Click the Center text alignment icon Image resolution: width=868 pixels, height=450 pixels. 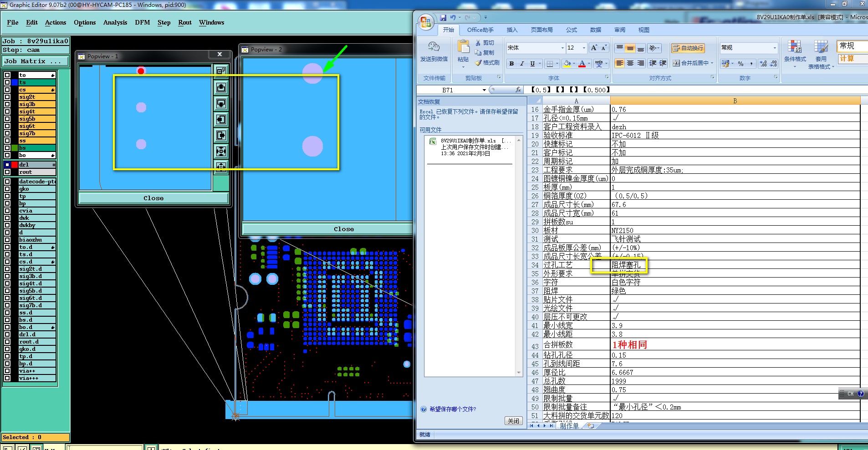630,63
